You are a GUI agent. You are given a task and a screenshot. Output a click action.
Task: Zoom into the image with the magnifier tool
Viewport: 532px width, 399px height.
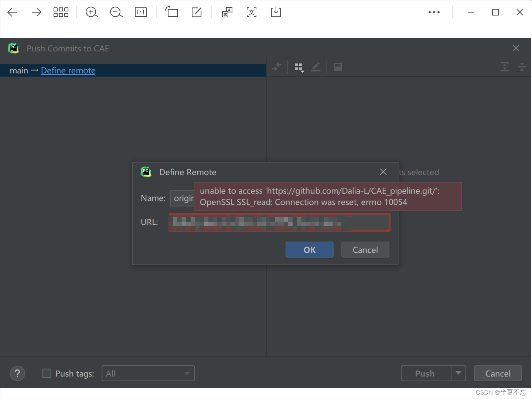[x=92, y=12]
